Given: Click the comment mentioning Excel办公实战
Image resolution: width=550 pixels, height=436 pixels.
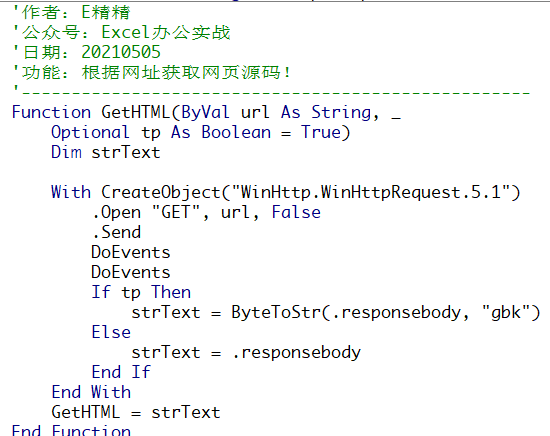Looking at the screenshot, I should (121, 33).
